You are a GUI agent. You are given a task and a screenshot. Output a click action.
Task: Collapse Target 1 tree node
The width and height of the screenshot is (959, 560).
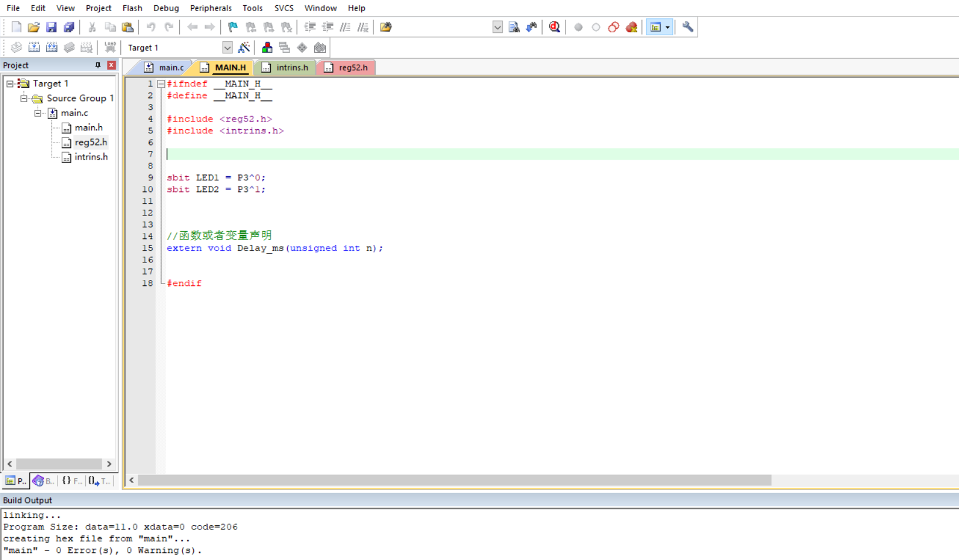pos(9,83)
